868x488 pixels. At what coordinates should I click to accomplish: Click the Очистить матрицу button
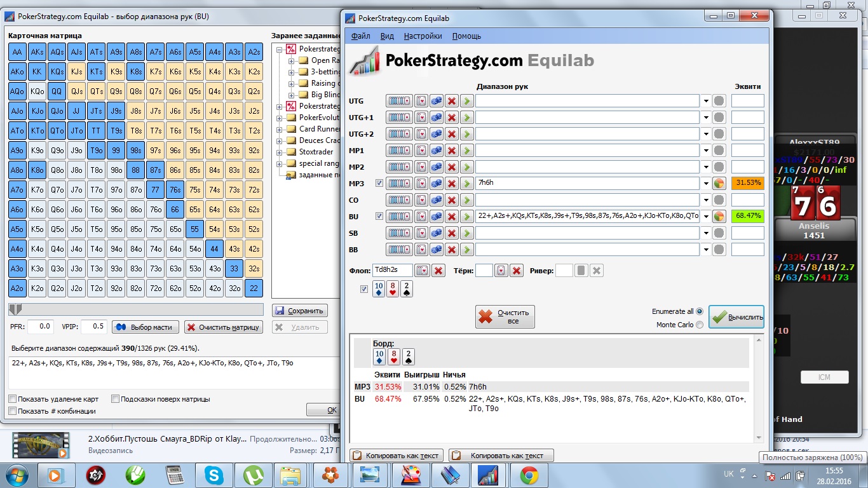tap(224, 327)
